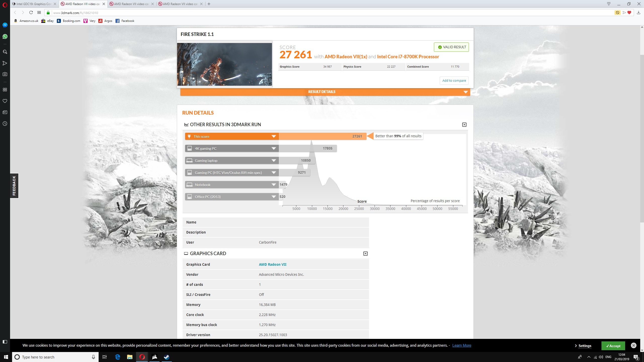The image size is (644, 362).
Task: Open Bookmarks heart in the sidebar
Action: (x=5, y=101)
